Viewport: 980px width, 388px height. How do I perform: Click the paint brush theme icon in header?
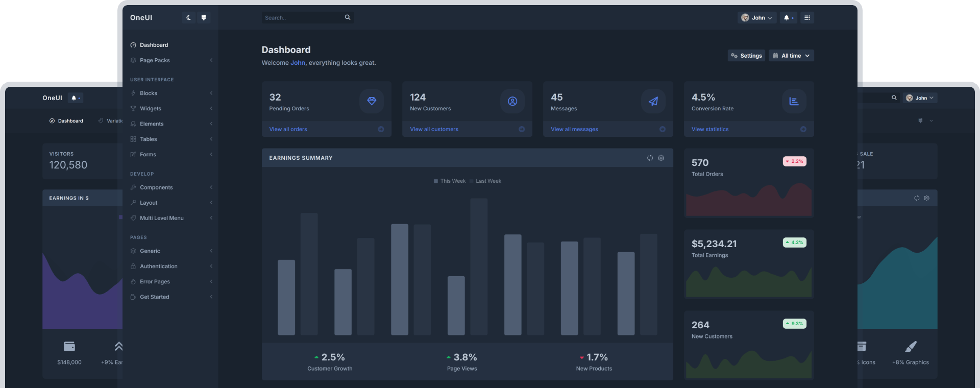pos(204,18)
